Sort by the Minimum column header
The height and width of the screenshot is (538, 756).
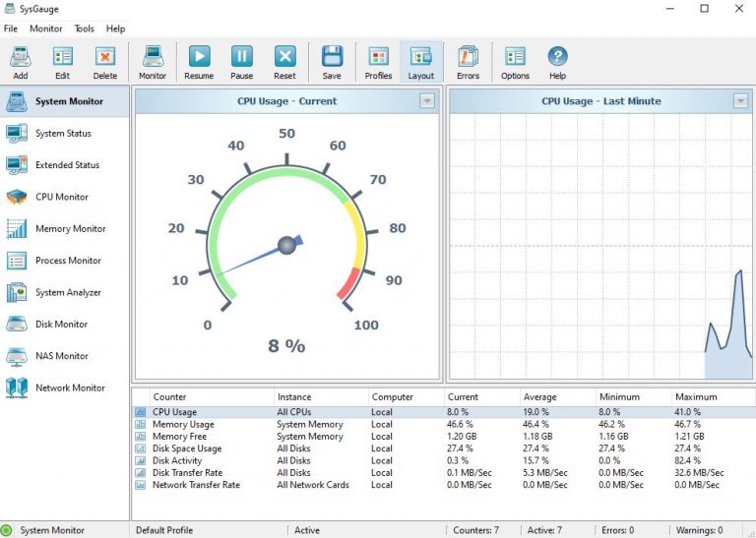pos(634,397)
